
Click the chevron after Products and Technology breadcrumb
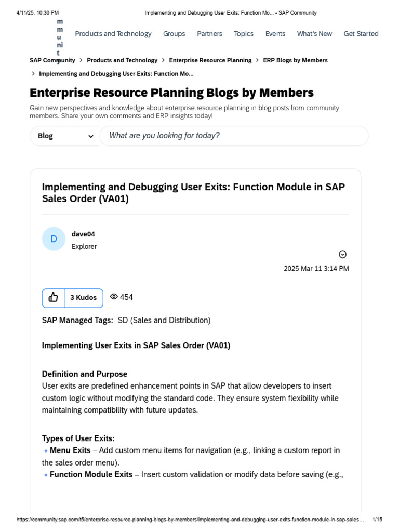pos(163,60)
